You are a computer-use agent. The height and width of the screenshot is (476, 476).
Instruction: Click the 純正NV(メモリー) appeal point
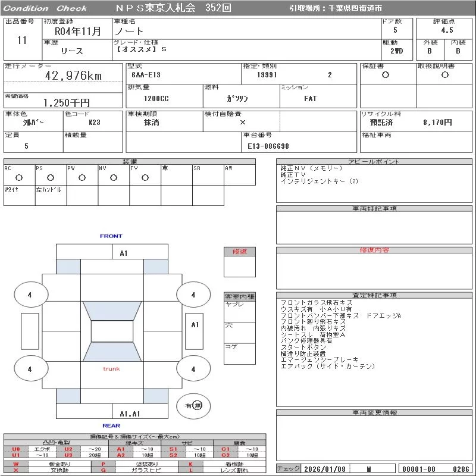[311, 168]
